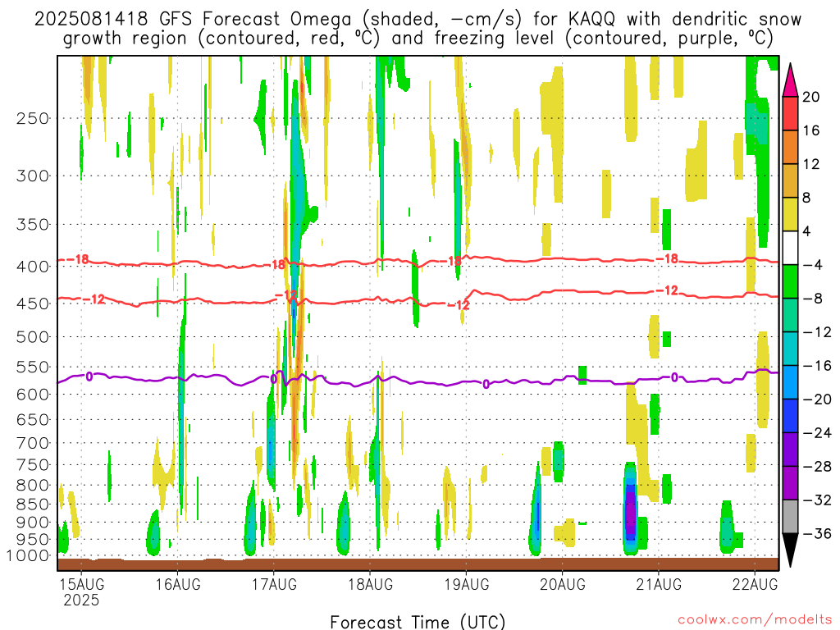The width and height of the screenshot is (840, 630).
Task: Click the purple 0 contour label near 15AUG
Action: (89, 377)
